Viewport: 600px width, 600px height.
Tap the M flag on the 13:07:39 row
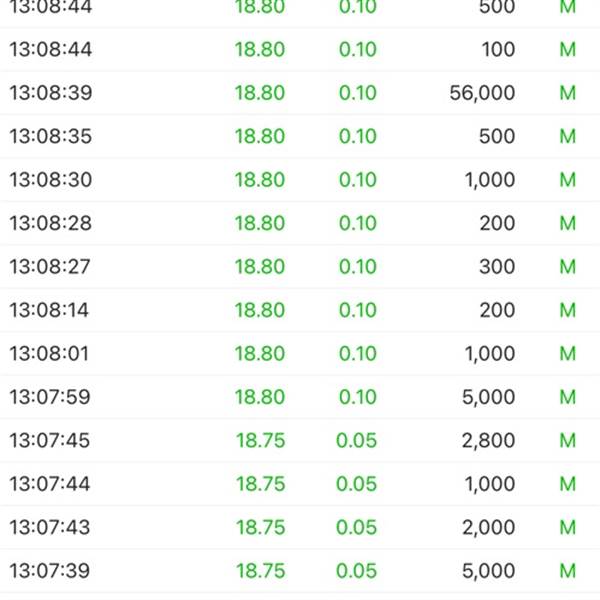tap(567, 570)
